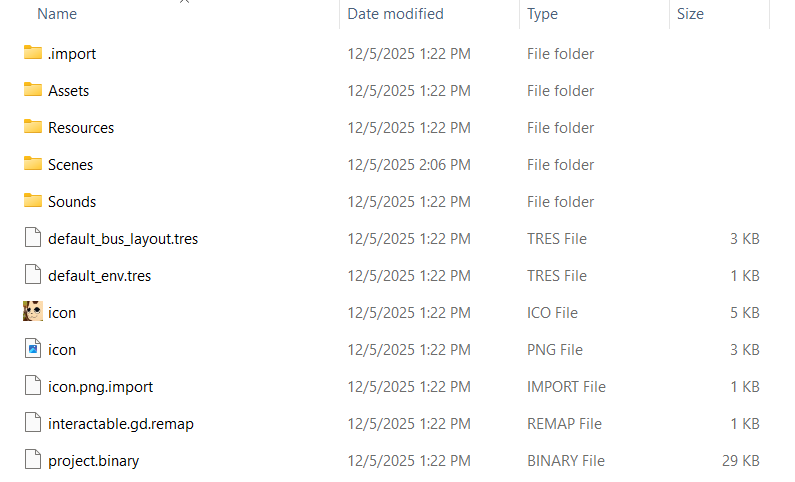The height and width of the screenshot is (482, 795).
Task: Click the REMAP File type entry
Action: click(x=564, y=424)
